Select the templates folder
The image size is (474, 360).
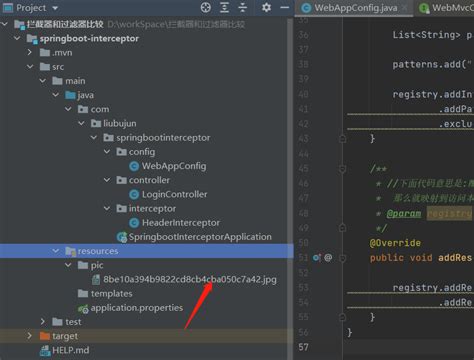tap(111, 293)
